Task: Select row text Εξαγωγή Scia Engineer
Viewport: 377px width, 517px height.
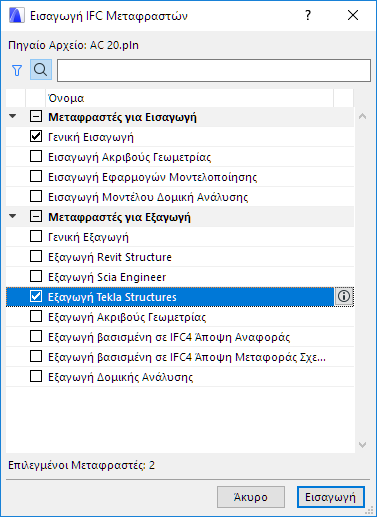Action: pyautogui.click(x=107, y=277)
